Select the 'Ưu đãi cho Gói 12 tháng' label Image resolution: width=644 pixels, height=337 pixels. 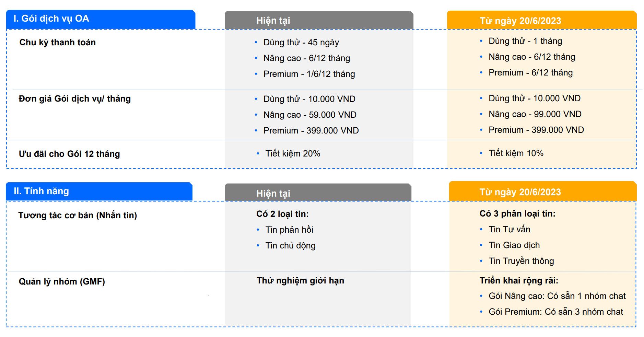tap(69, 154)
